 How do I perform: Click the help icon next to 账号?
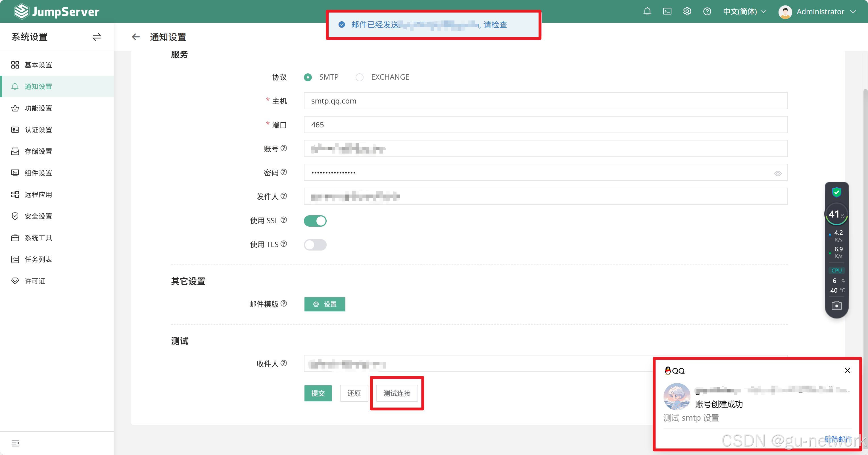pyautogui.click(x=284, y=148)
